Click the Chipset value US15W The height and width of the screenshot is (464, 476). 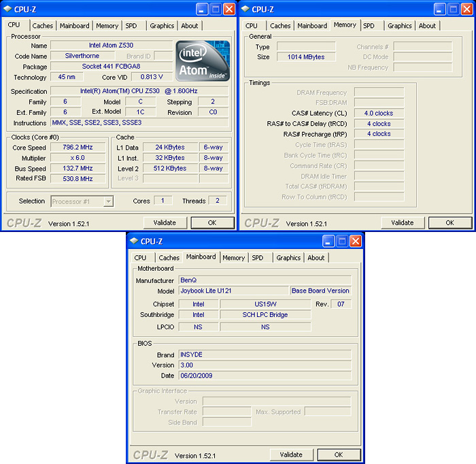(266, 304)
